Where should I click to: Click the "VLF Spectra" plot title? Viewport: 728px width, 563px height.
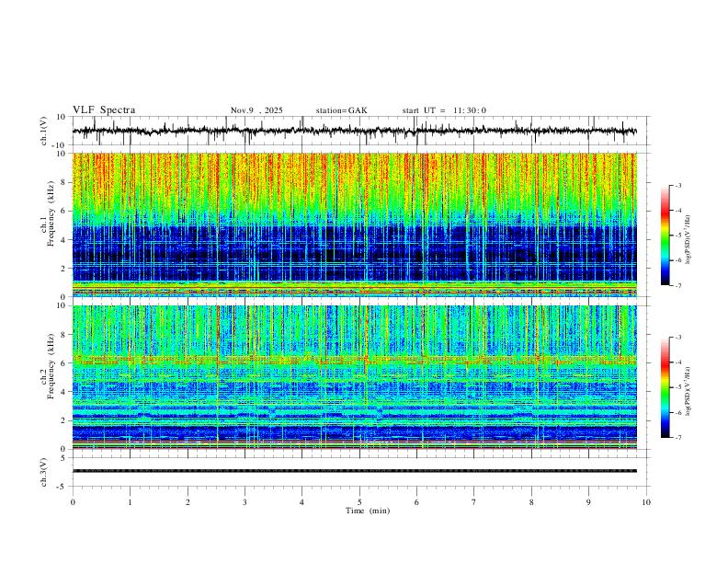coord(104,110)
